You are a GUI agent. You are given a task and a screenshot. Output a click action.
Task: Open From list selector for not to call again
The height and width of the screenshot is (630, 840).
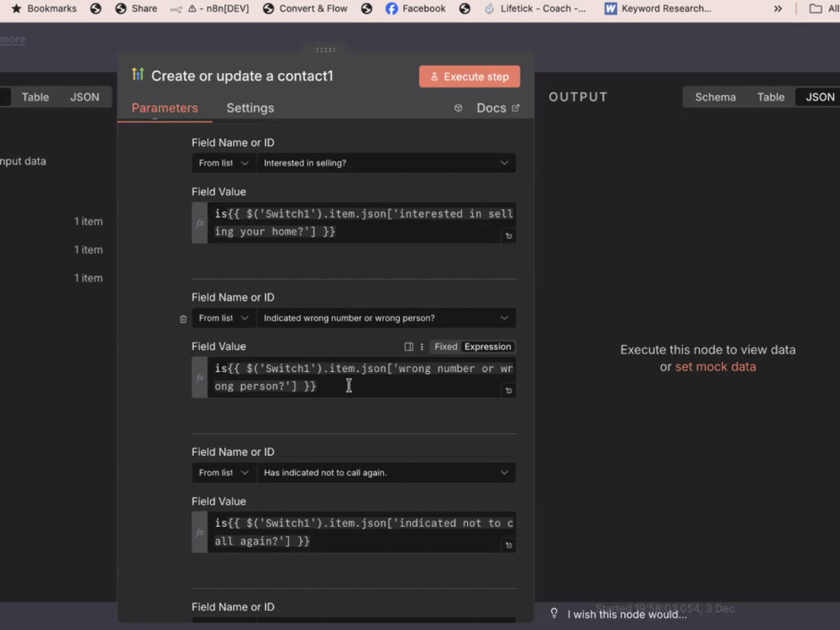coord(224,472)
